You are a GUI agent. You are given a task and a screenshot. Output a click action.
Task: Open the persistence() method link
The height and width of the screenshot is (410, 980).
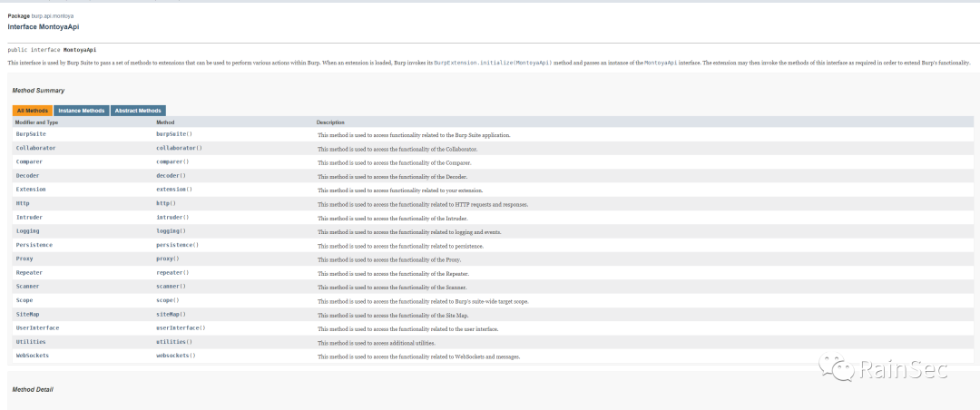coord(178,245)
